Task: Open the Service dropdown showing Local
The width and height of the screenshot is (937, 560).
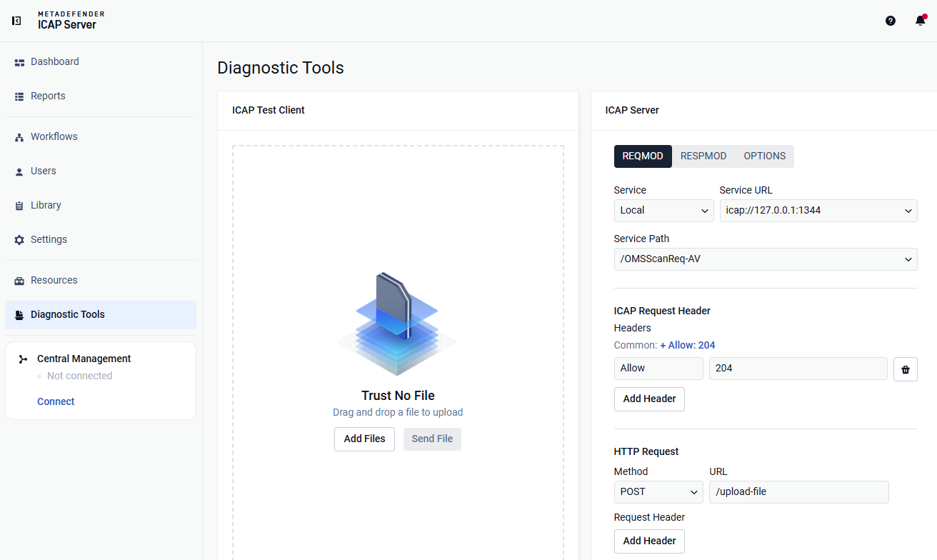Action: [x=663, y=211]
